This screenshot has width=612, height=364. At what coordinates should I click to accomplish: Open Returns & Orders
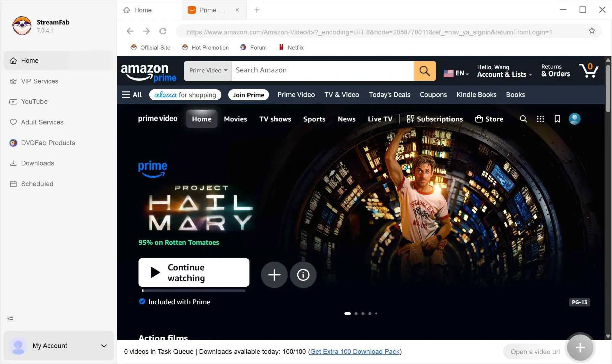click(555, 71)
